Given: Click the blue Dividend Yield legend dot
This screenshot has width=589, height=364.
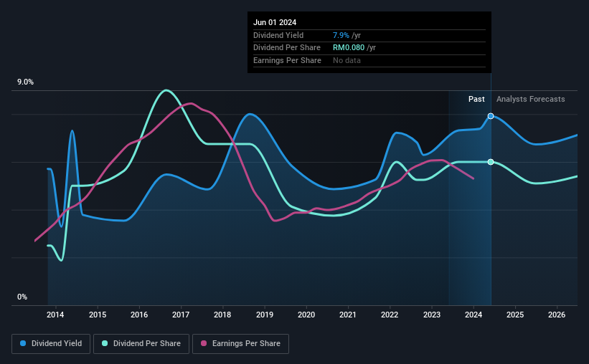Looking at the screenshot, I should [23, 343].
